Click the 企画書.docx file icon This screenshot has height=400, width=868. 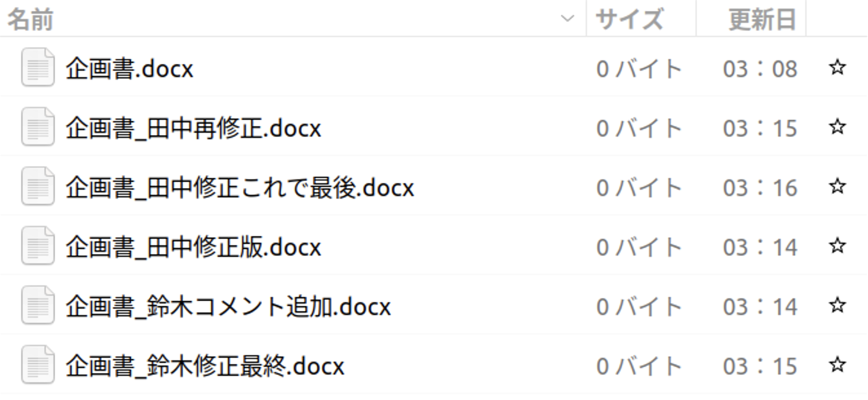tap(38, 68)
